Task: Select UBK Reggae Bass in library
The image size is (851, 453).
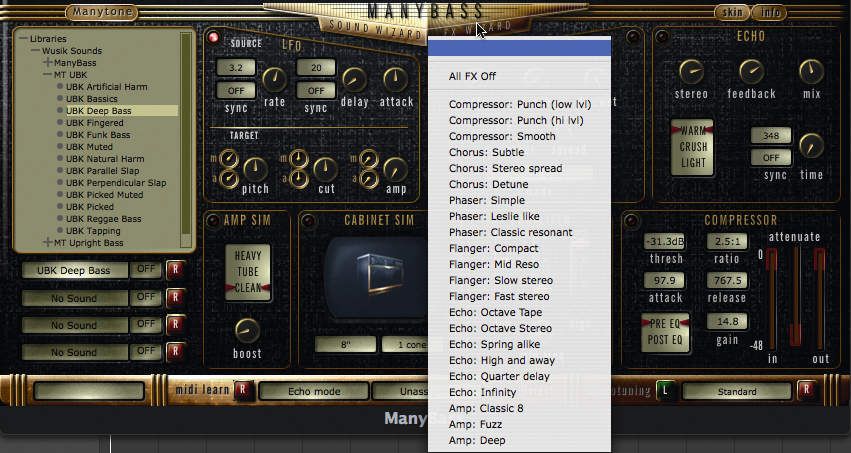Action: click(x=104, y=219)
